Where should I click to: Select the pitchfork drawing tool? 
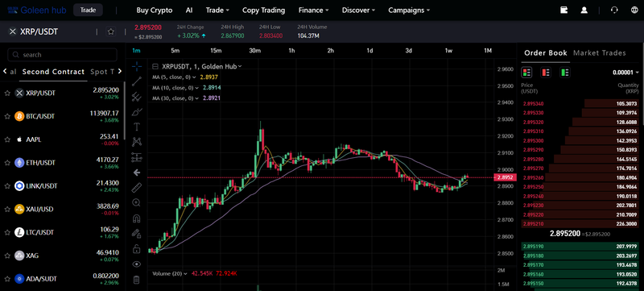coord(137,97)
